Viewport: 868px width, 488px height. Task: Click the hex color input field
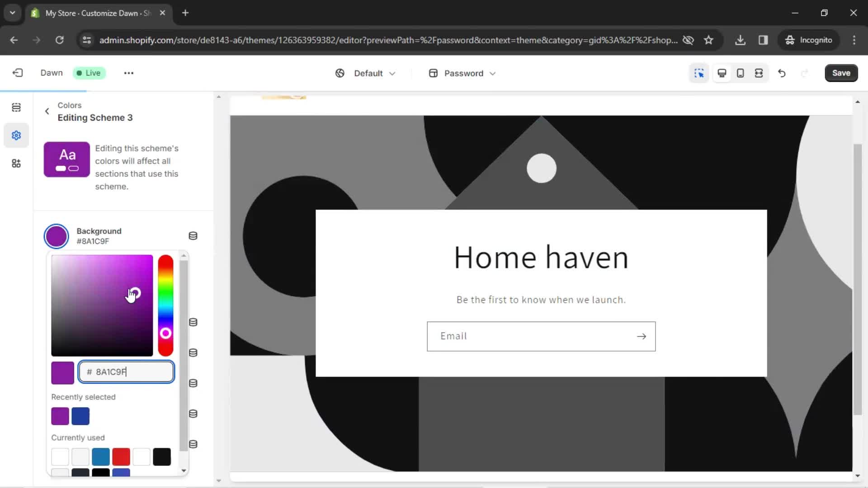[127, 372]
